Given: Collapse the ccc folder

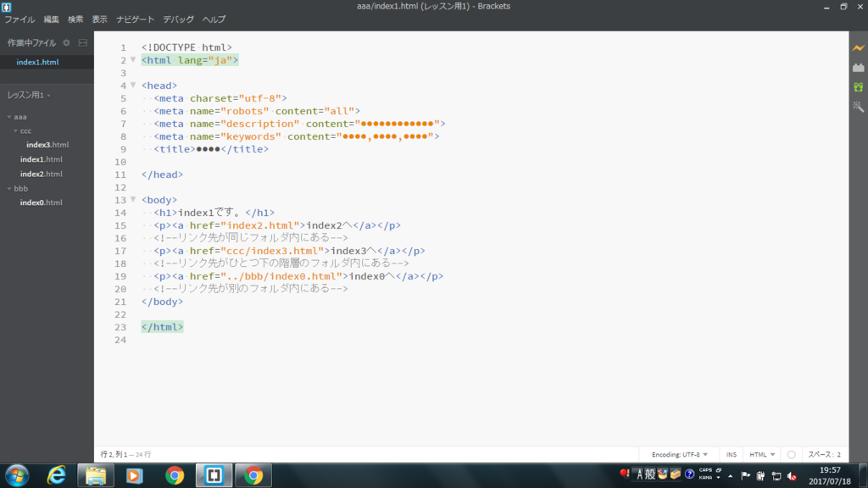Looking at the screenshot, I should click(x=15, y=131).
